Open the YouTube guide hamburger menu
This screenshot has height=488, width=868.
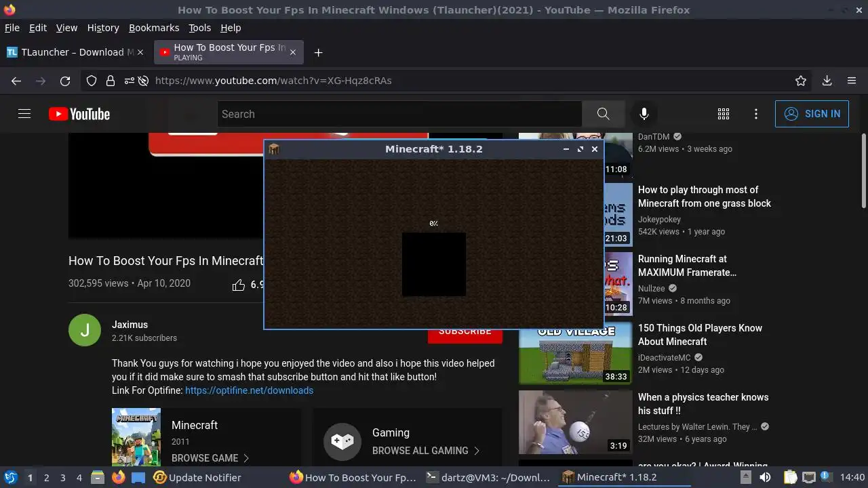click(x=24, y=114)
